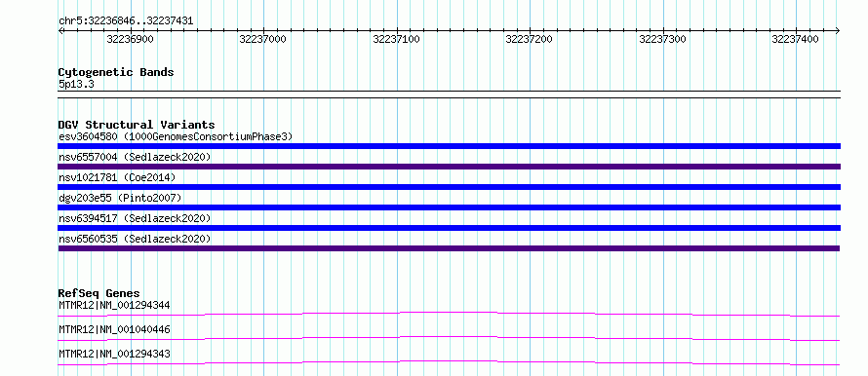Open MTMR12|NM_001294344 transcript label
This screenshot has height=376, width=868.
point(114,305)
